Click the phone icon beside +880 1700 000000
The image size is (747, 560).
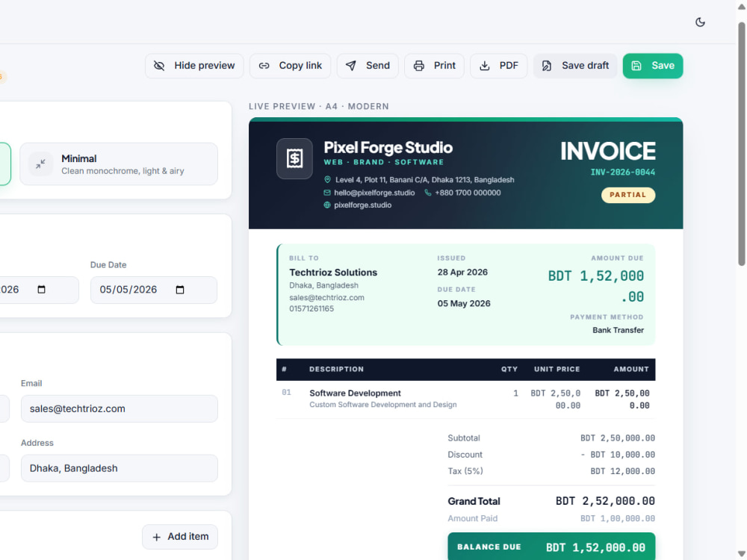pyautogui.click(x=428, y=193)
